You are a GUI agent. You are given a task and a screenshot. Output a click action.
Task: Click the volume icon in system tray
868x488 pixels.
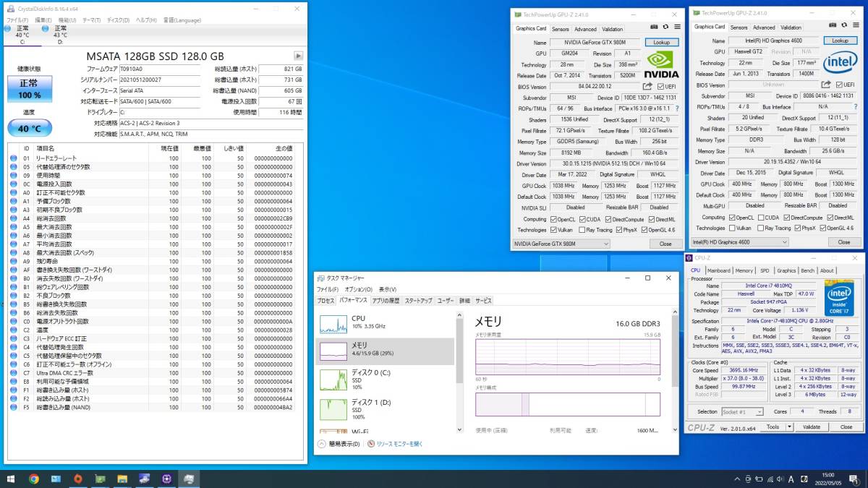(778, 479)
